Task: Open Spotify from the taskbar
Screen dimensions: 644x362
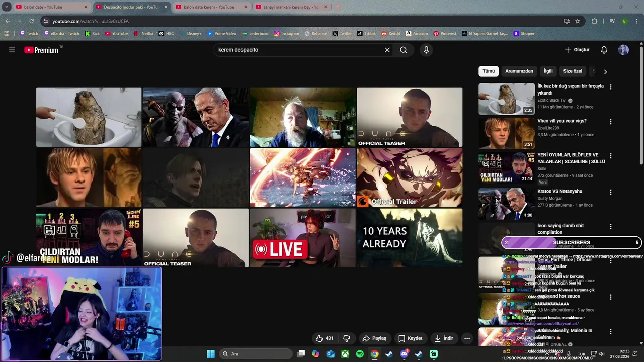Action: point(360,354)
